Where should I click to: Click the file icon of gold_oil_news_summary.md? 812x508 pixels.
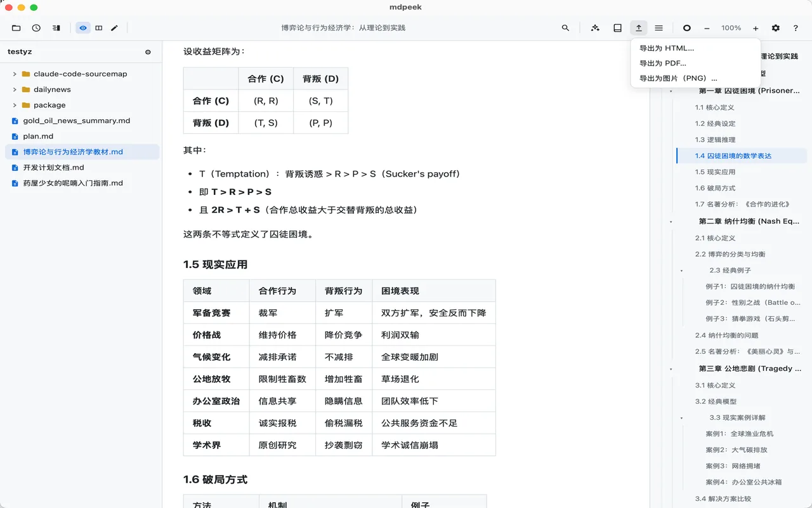tap(16, 121)
